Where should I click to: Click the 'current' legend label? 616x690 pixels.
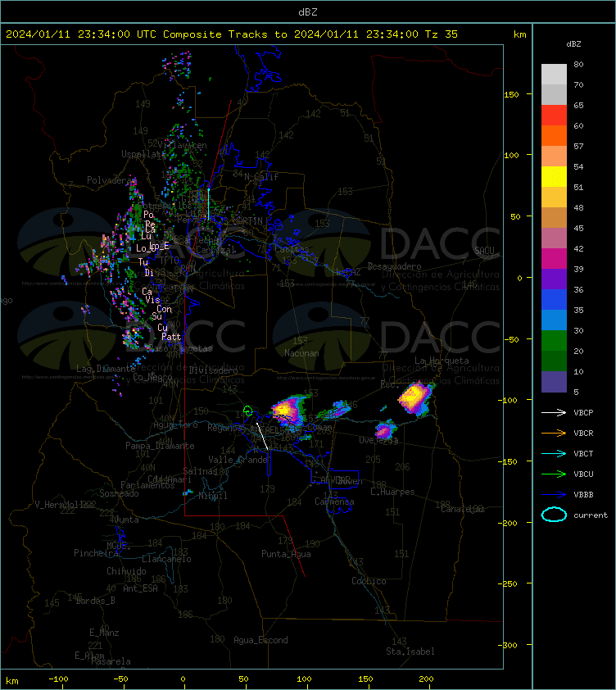click(591, 515)
